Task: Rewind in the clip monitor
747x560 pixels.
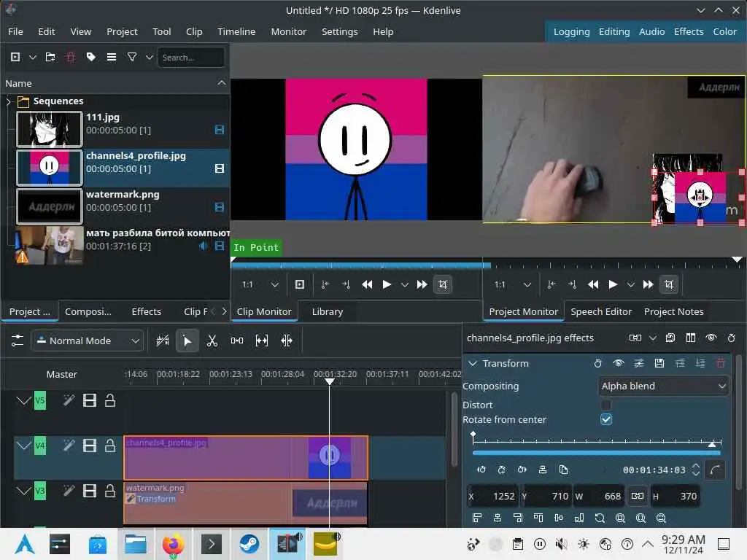Action: coord(367,285)
